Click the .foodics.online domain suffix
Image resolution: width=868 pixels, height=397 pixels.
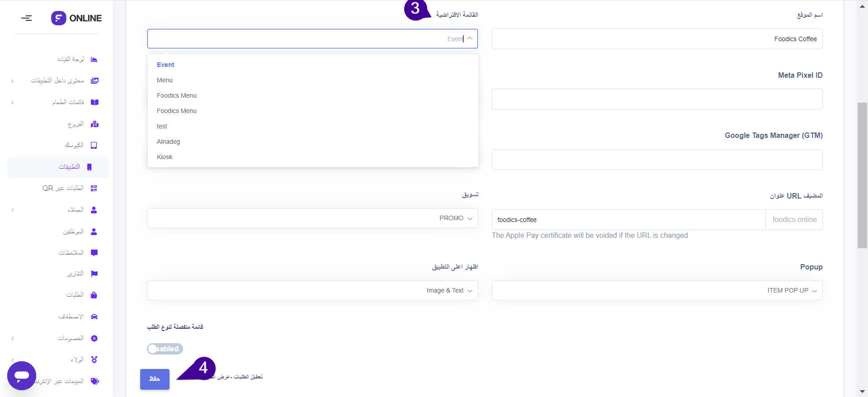point(794,220)
